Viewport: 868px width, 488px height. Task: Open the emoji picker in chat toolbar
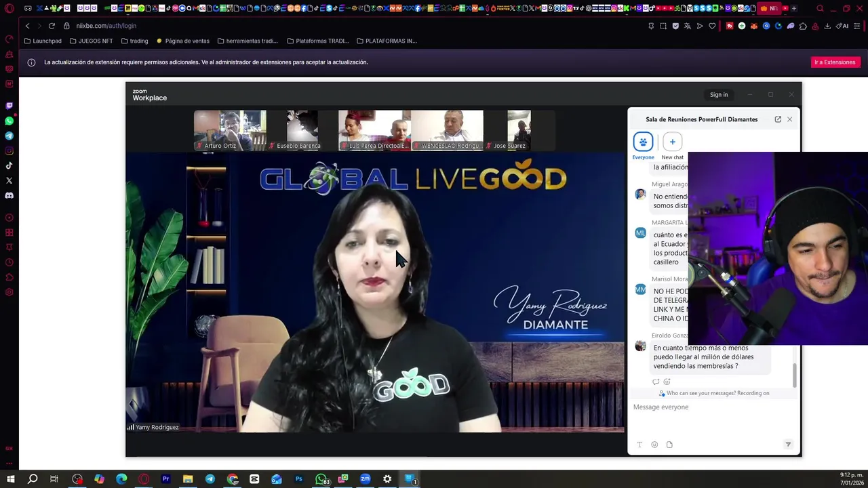click(x=654, y=445)
